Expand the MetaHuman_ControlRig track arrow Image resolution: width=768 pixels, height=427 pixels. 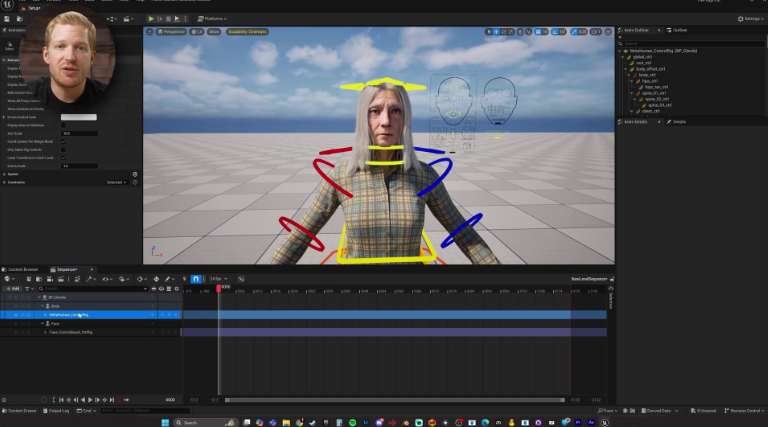[x=46, y=315]
